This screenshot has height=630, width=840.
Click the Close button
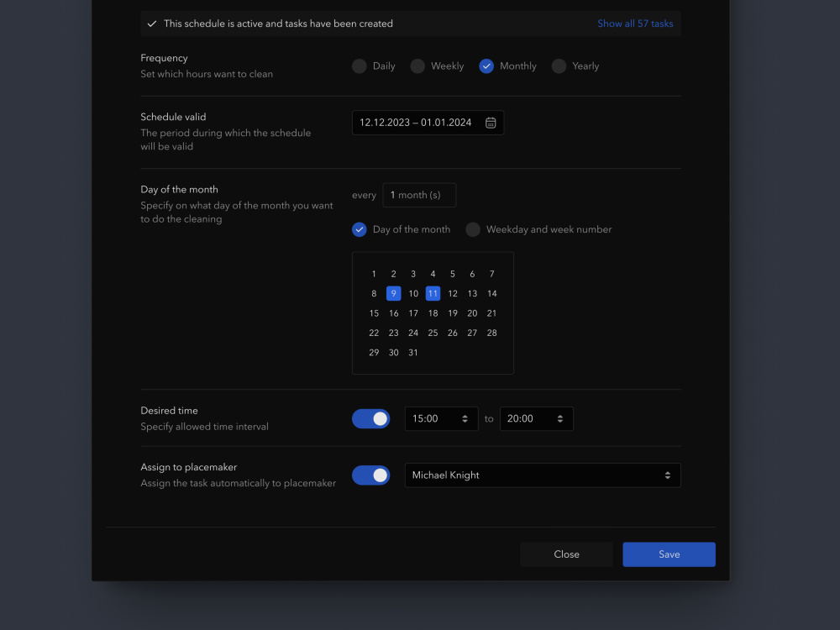(x=567, y=554)
